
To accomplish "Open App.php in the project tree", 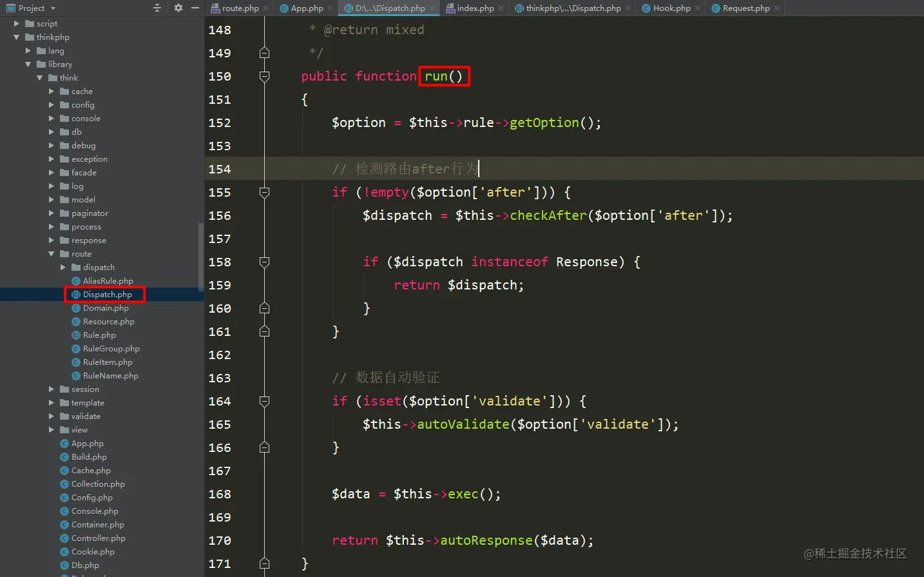I will point(82,444).
